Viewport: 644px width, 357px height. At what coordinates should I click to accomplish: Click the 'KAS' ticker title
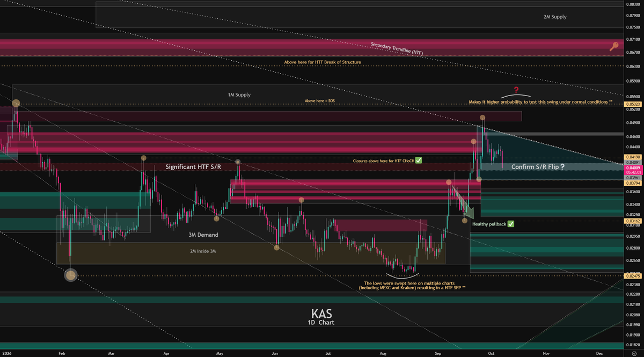[x=321, y=313]
